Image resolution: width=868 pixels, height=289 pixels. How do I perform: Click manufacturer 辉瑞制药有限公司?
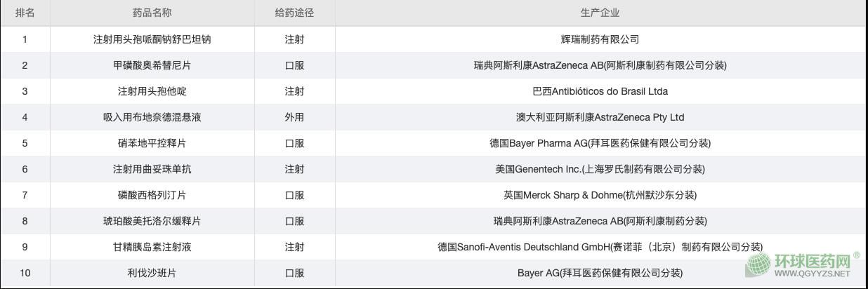600,39
